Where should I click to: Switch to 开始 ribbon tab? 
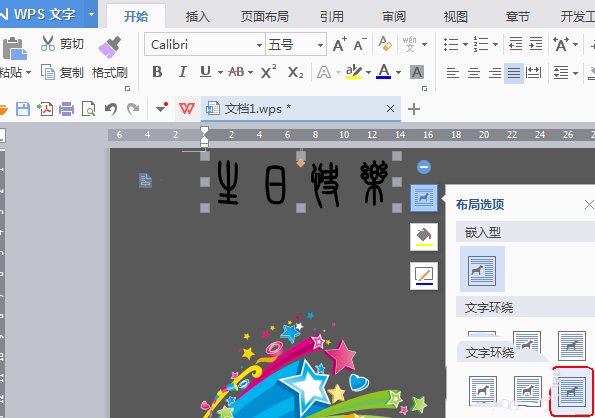tap(136, 16)
